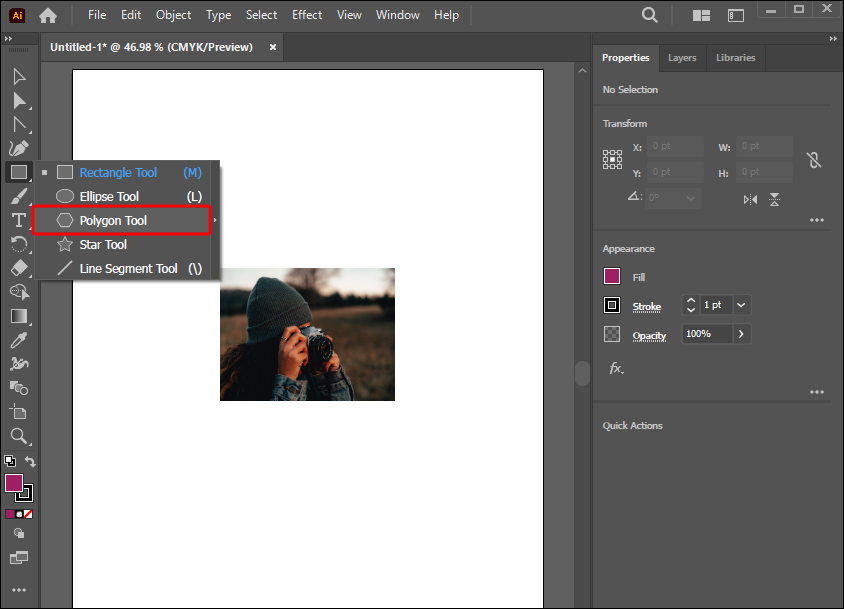This screenshot has height=609, width=844.
Task: Click the Fill color swatch in Appearance
Action: [612, 277]
